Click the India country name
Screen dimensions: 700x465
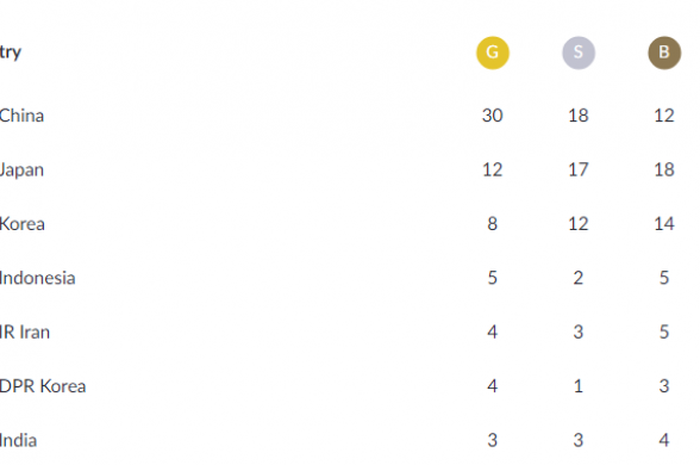click(x=19, y=440)
